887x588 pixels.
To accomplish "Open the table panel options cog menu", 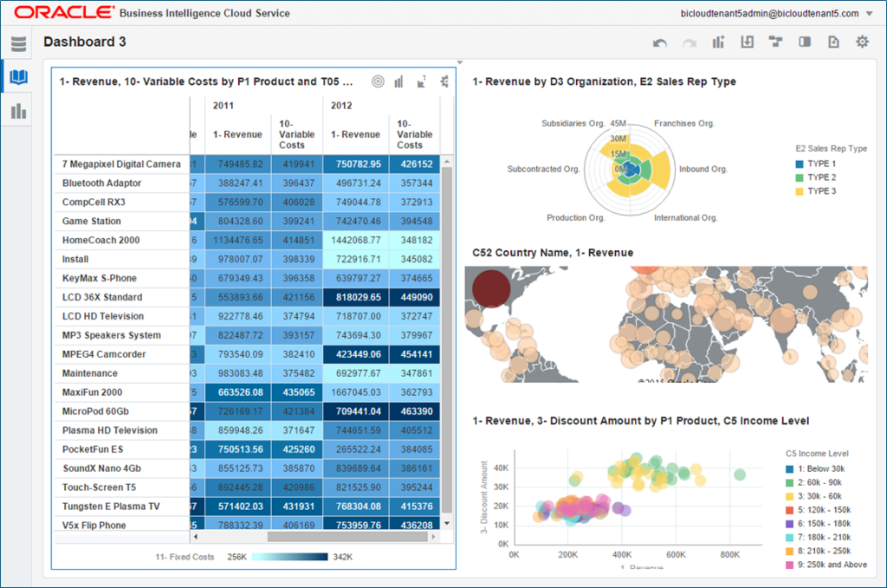I will [444, 81].
